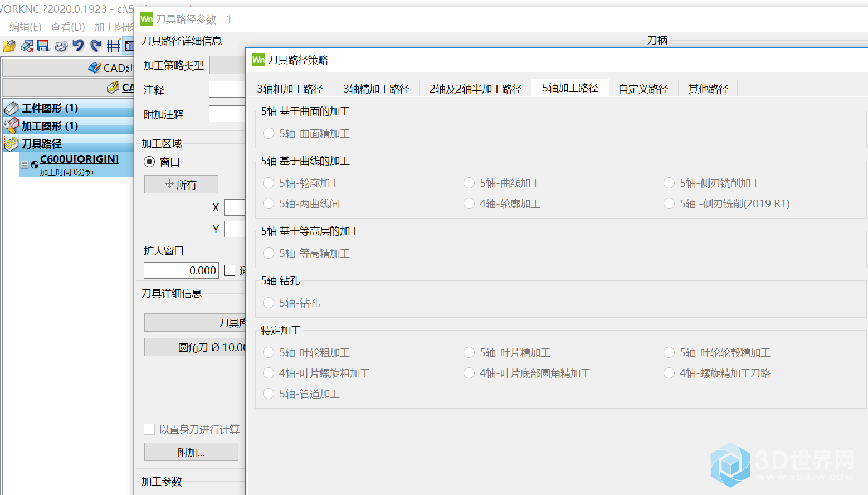The image size is (868, 495).
Task: Click the CAD modeling brush icon
Action: click(95, 67)
